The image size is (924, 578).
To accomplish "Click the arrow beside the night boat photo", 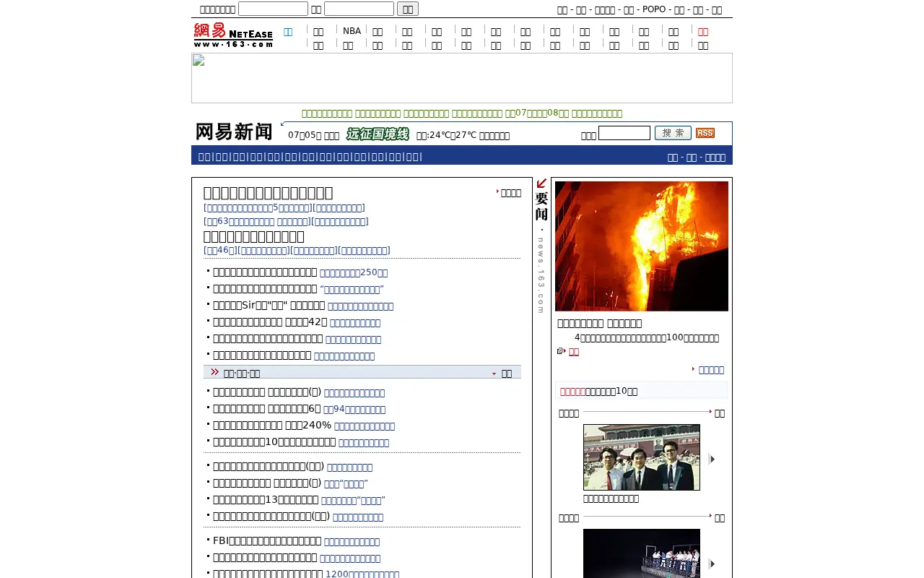I will [712, 564].
